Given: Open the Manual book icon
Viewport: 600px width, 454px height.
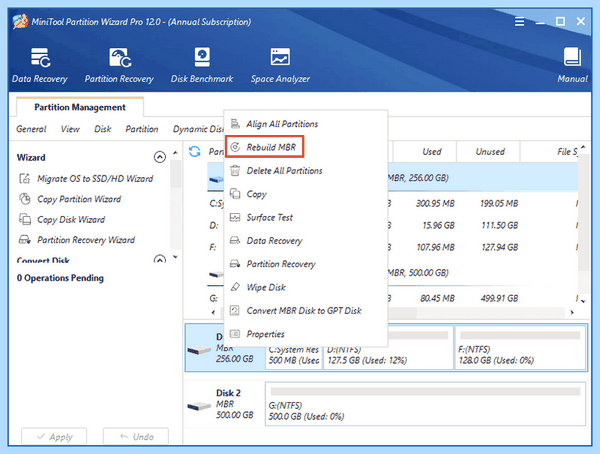Looking at the screenshot, I should click(x=572, y=57).
